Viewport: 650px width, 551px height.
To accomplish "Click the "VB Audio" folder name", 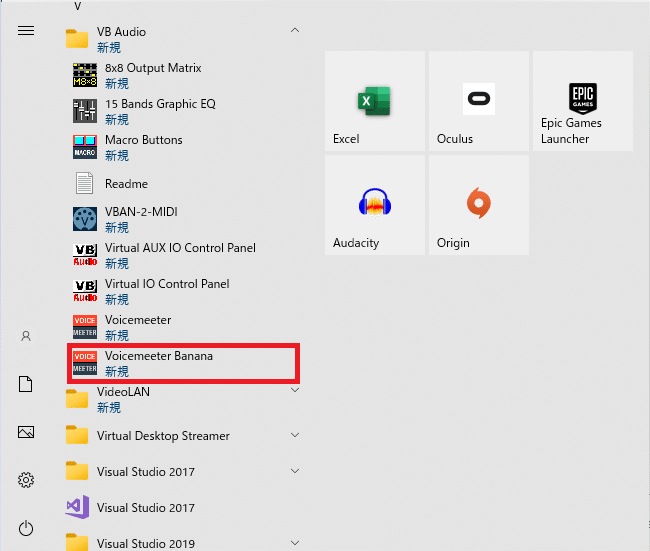I will point(121,32).
